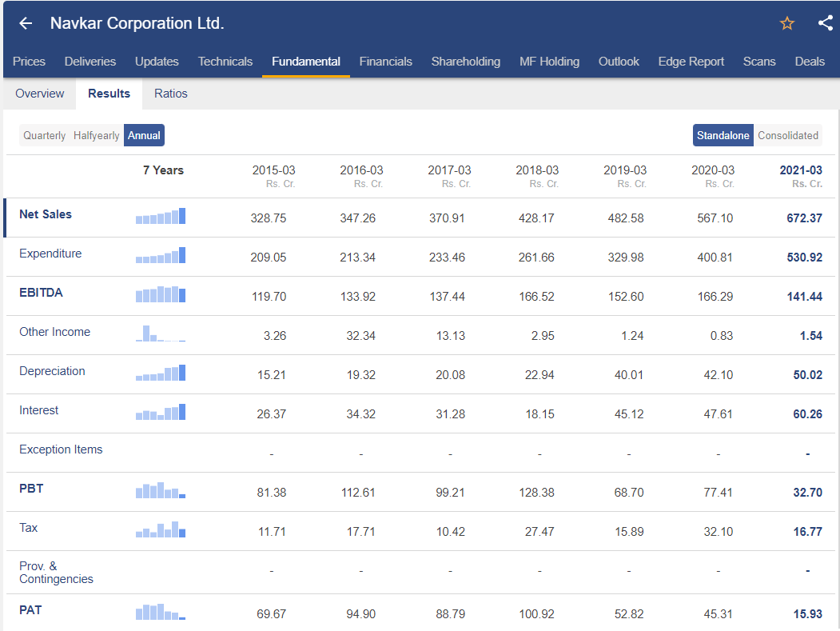The width and height of the screenshot is (840, 631).
Task: Click PBT value 128.38
Action: click(x=536, y=492)
